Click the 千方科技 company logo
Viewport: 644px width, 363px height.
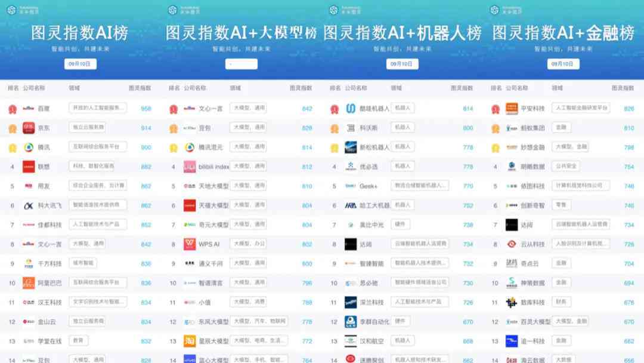click(29, 263)
